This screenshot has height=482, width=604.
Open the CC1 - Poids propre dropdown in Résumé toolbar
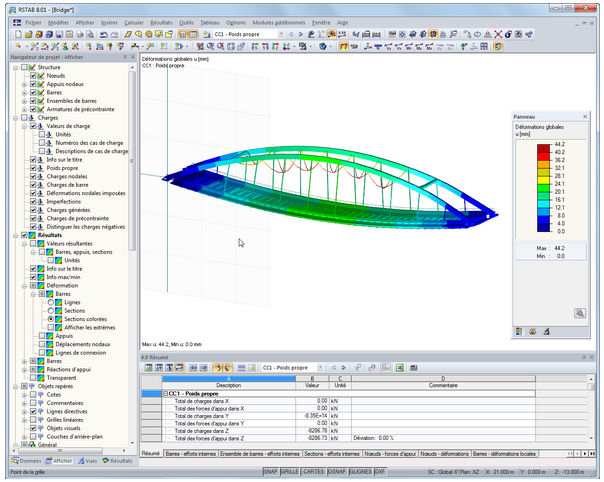point(320,368)
